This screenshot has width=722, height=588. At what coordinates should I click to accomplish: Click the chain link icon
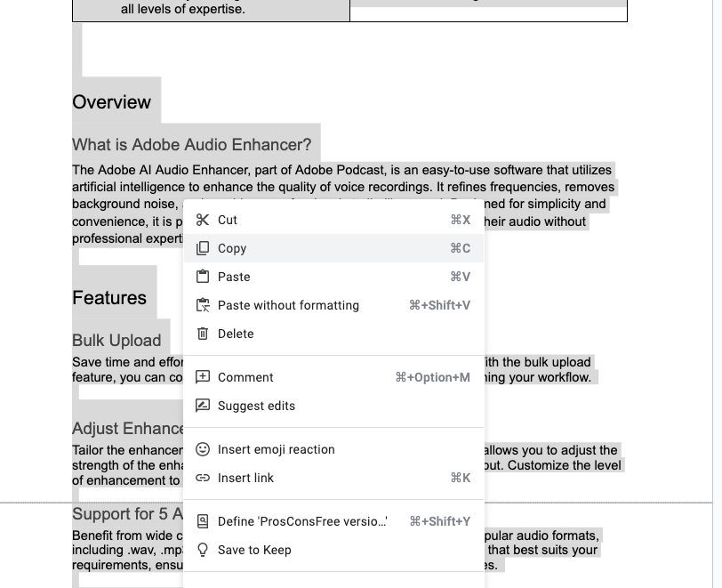coord(203,478)
